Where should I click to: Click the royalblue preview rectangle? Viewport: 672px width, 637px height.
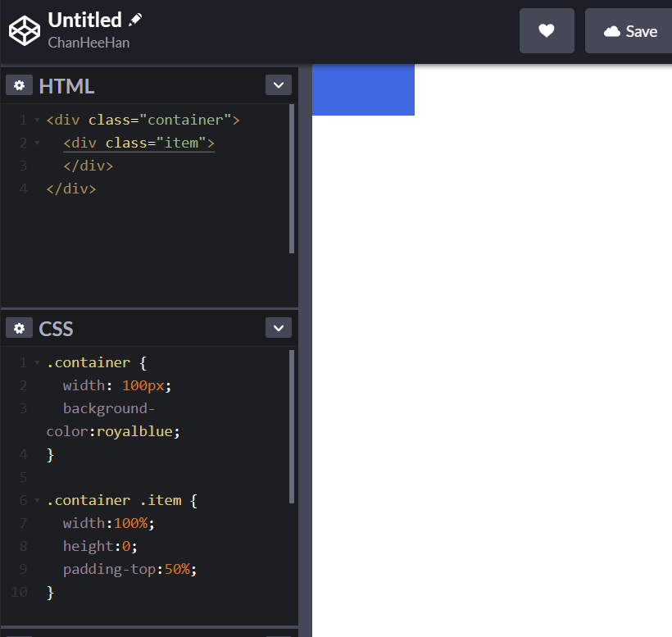[x=363, y=89]
